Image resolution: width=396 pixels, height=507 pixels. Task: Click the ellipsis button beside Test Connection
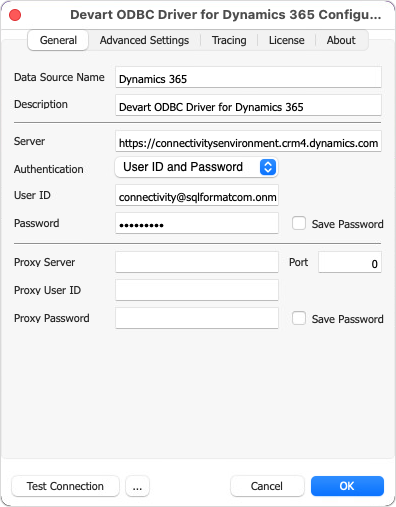tap(137, 486)
